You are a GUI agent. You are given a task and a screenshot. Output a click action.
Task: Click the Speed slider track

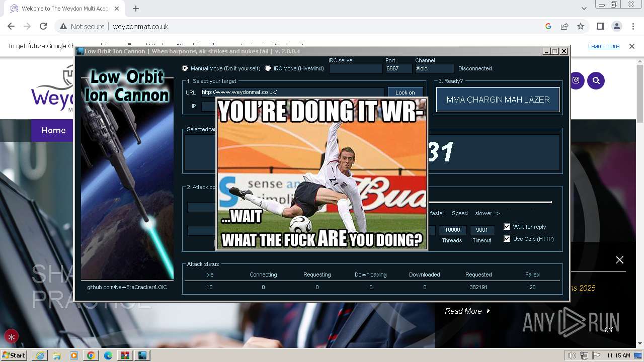pyautogui.click(x=489, y=202)
